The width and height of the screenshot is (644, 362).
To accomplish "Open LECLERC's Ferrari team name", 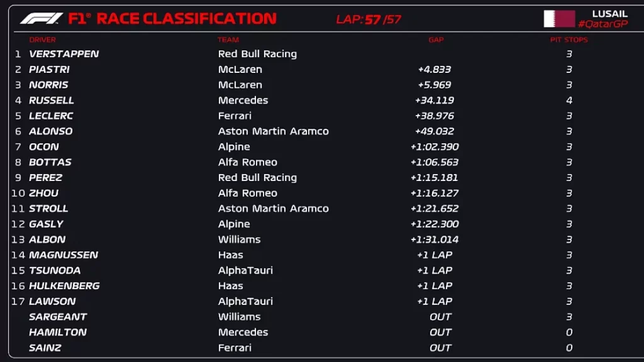I will click(x=235, y=116).
